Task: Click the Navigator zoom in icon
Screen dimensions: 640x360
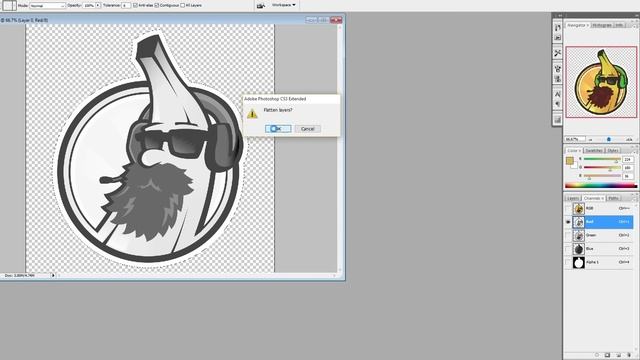Action: click(629, 140)
